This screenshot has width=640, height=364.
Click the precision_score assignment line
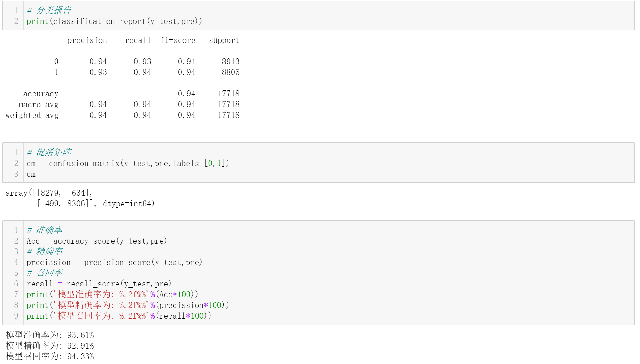114,263
